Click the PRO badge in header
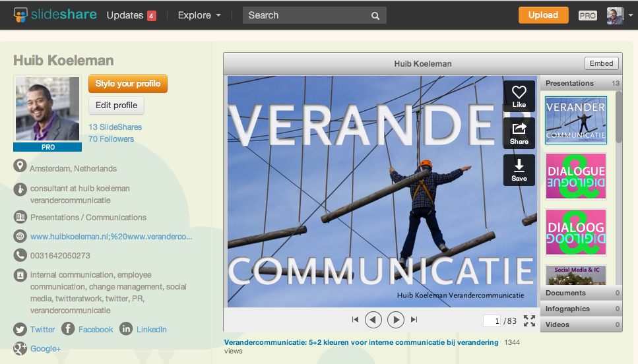The width and height of the screenshot is (638, 364). (588, 15)
